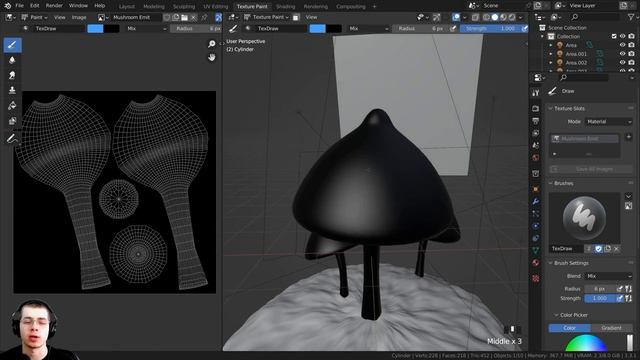Select the Gradient color mode button
The height and width of the screenshot is (360, 640).
[x=611, y=328]
